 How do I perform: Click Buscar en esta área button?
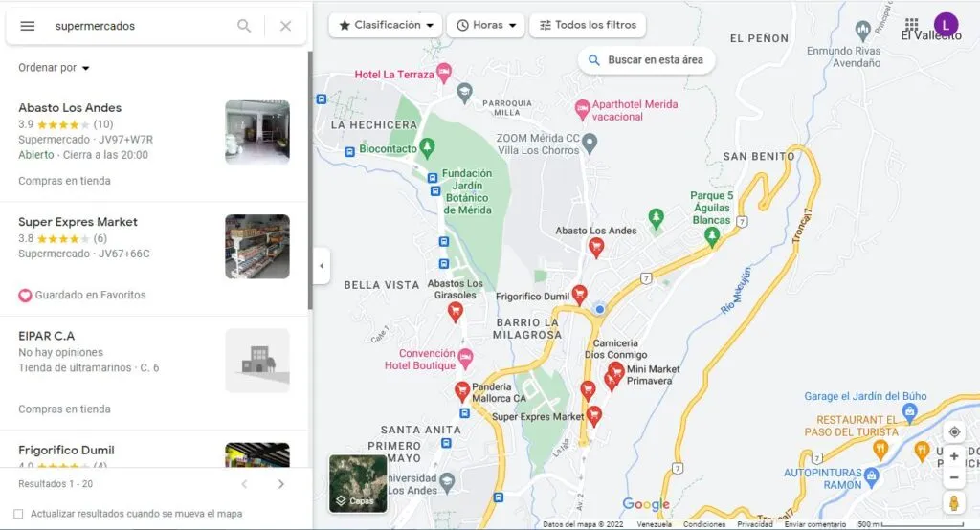coord(646,59)
